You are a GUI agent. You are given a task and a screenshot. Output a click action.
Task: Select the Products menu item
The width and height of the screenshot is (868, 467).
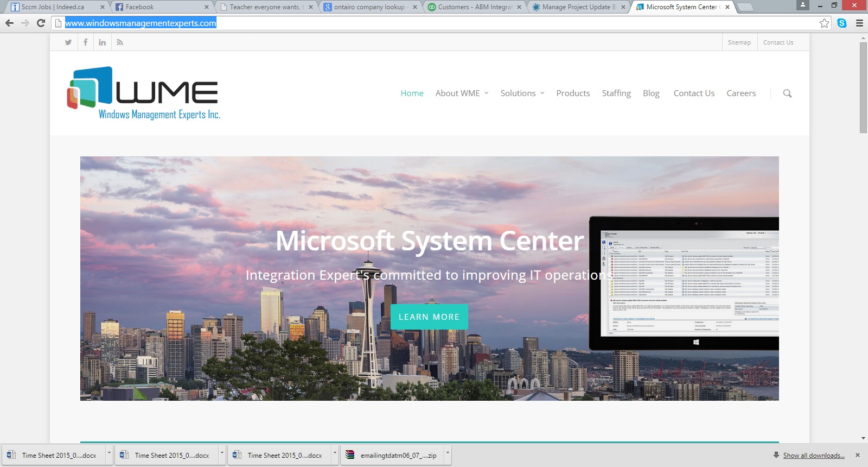[x=573, y=93]
